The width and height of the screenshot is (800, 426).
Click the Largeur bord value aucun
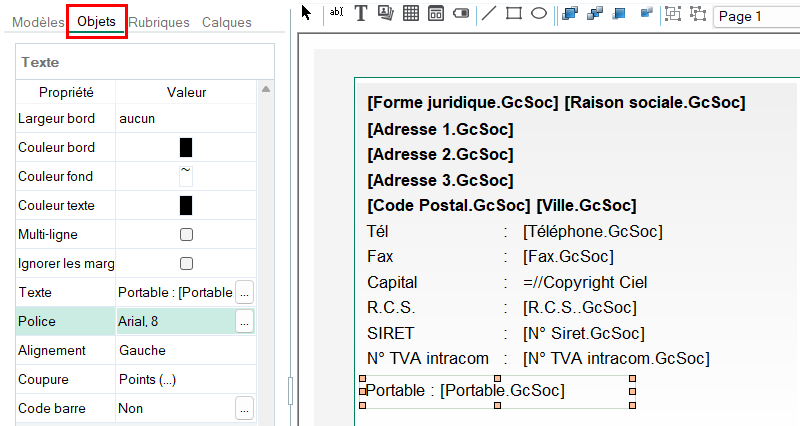pyautogui.click(x=186, y=118)
